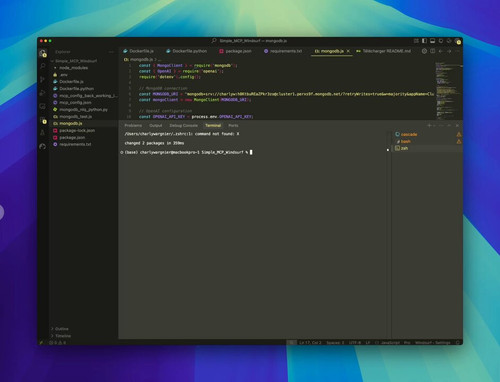Open the Output panel tab

pyautogui.click(x=156, y=126)
